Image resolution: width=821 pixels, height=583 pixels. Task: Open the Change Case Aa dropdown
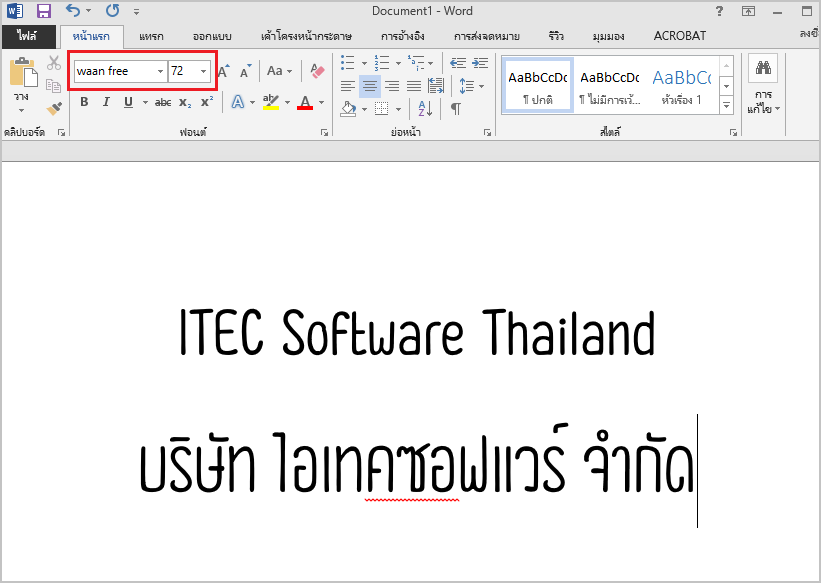[279, 71]
